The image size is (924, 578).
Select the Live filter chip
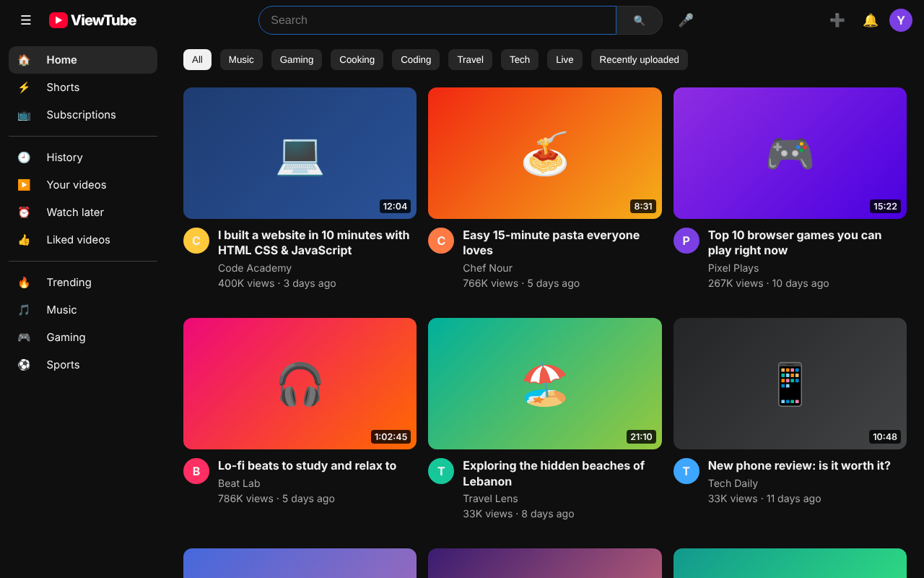pyautogui.click(x=565, y=60)
